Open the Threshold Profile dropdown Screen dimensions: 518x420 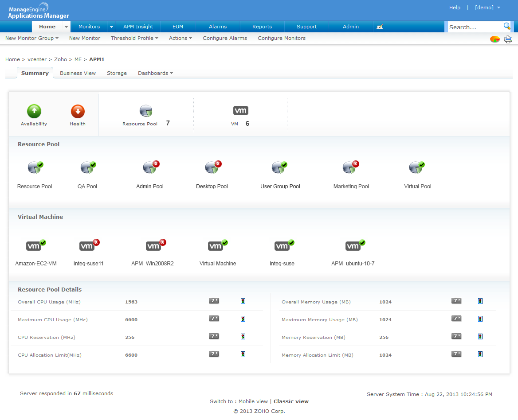coord(134,38)
